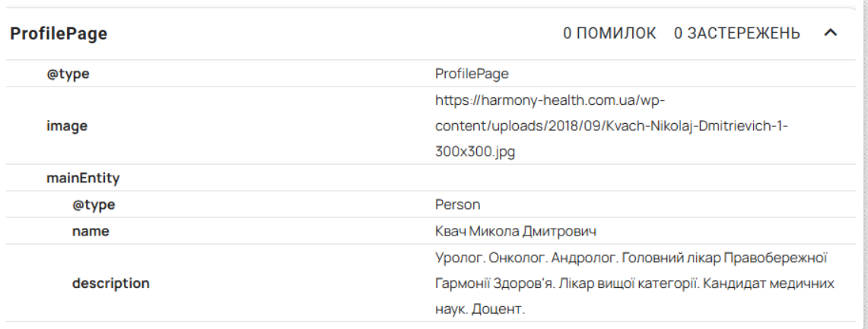Click the description line mentioning Кандидат медичних
The height and width of the screenshot is (329, 868).
634,283
